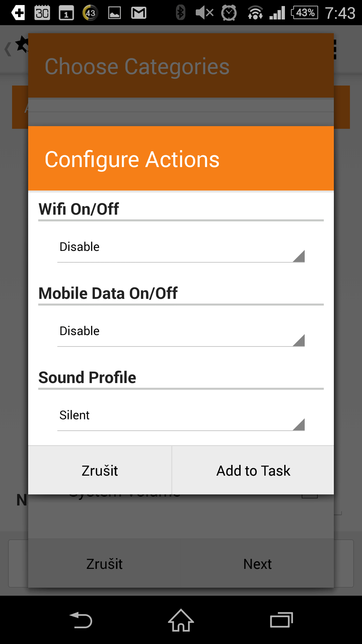Tap lower Zrušit in Choose Categories

[104, 564]
